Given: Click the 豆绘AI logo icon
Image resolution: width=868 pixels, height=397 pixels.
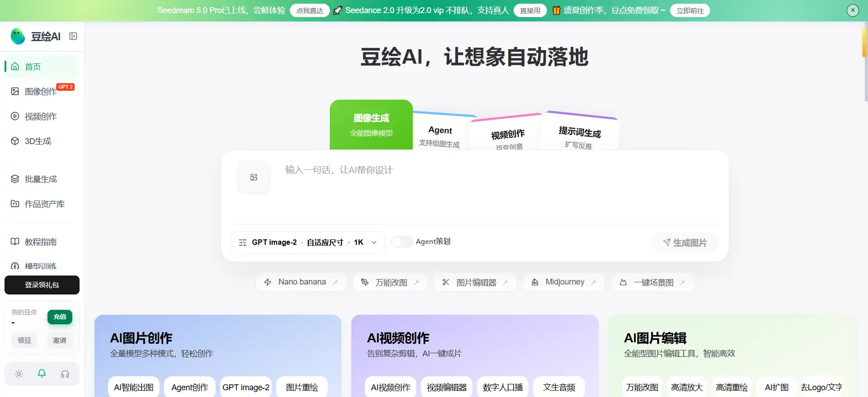Looking at the screenshot, I should pyautogui.click(x=18, y=37).
